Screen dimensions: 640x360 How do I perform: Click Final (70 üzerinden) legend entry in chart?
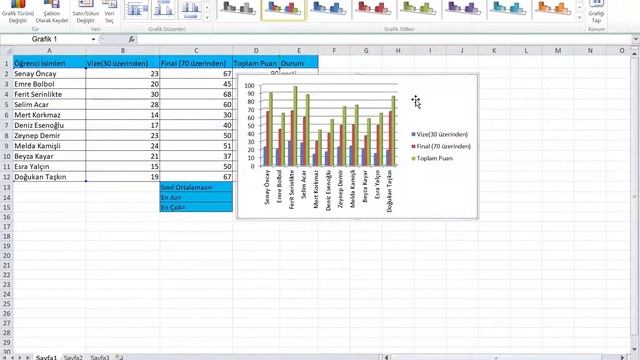[441, 146]
